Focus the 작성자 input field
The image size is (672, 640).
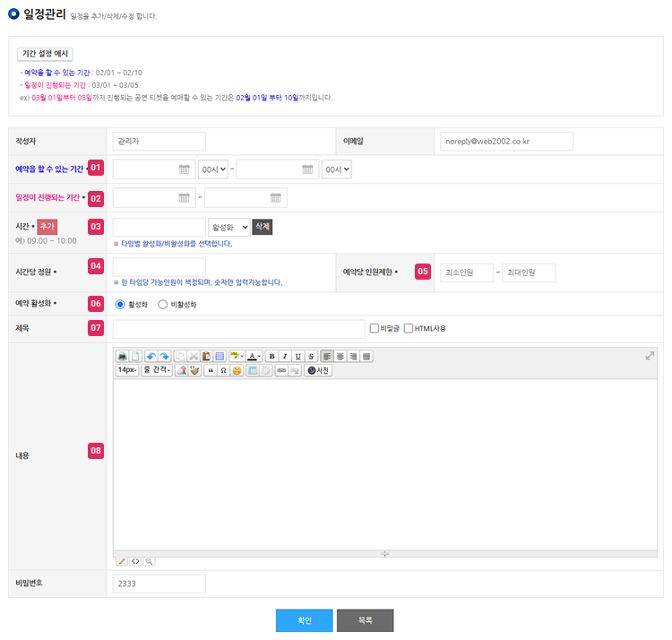pos(159,141)
